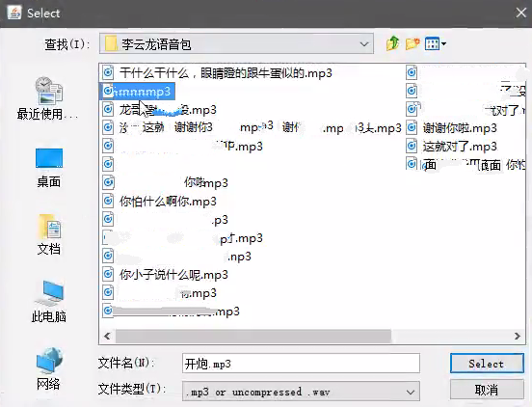Open the 网络 network location
The image size is (532, 407).
pyautogui.click(x=49, y=368)
